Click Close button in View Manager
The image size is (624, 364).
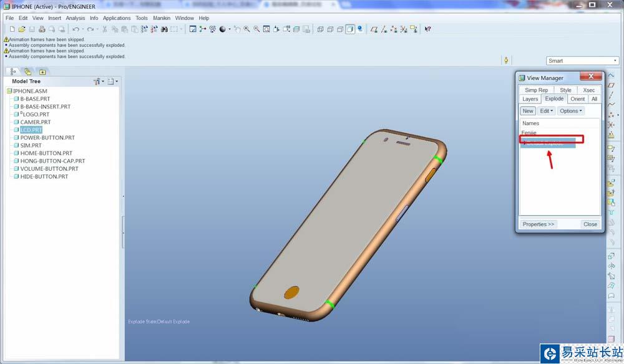coord(590,224)
